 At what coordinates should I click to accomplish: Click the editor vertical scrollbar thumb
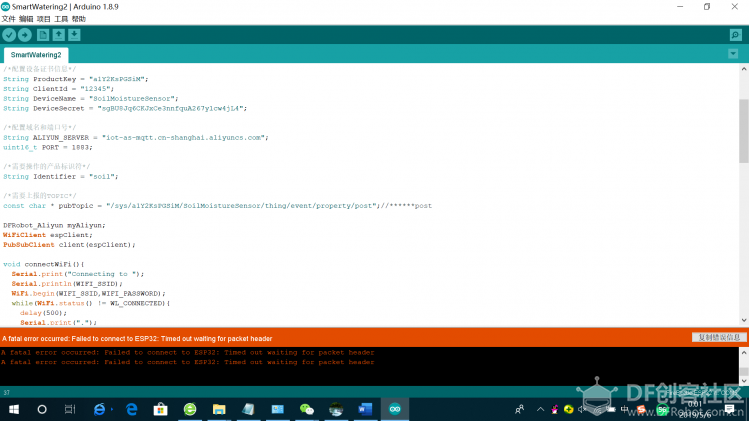(x=744, y=131)
